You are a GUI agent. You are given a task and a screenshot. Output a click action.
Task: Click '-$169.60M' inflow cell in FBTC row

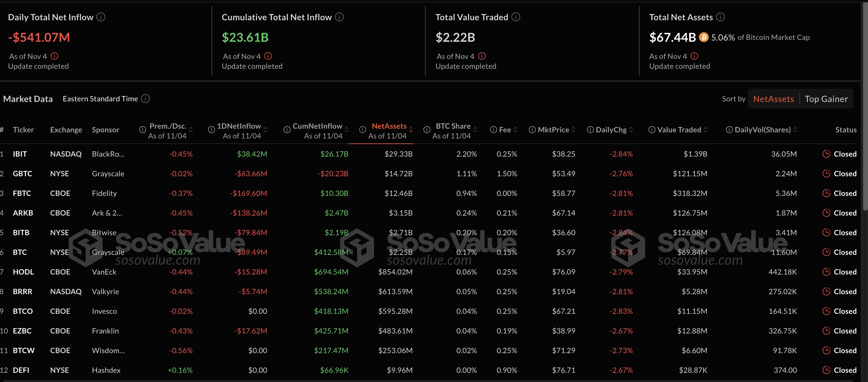(248, 193)
